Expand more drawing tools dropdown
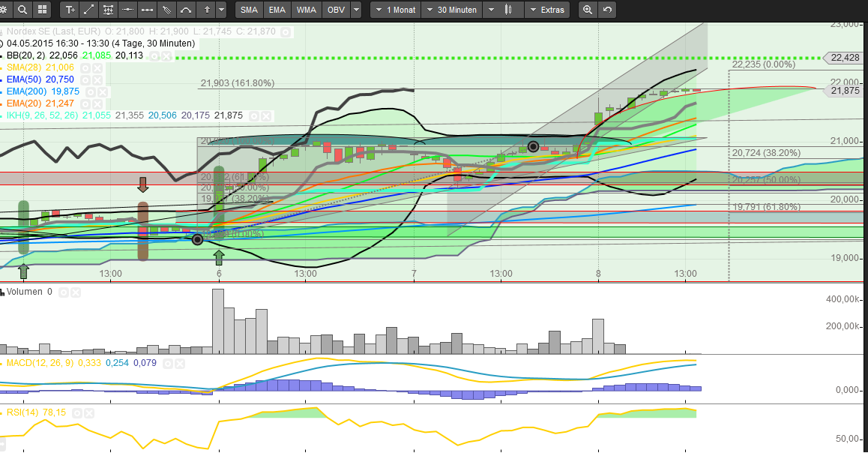Screen dimensions: 868x459 [221, 10]
